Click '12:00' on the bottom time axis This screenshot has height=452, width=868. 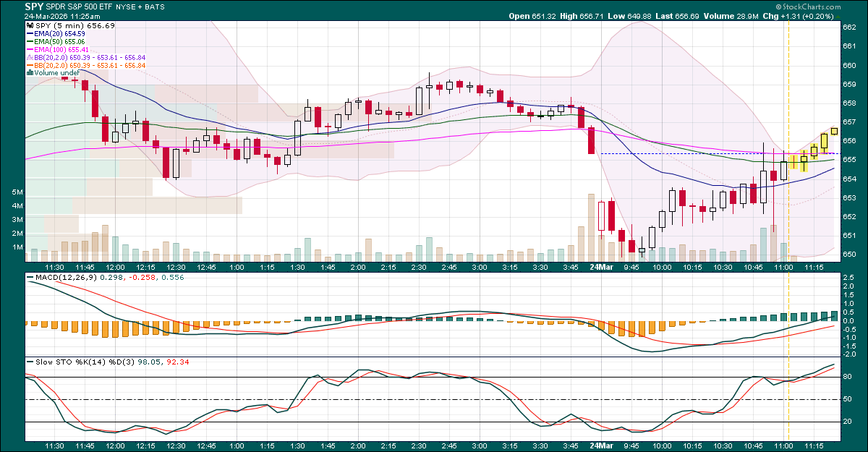point(115,446)
